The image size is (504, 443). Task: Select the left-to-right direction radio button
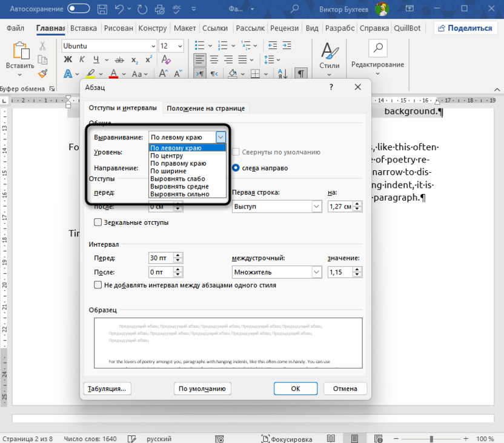(x=236, y=168)
